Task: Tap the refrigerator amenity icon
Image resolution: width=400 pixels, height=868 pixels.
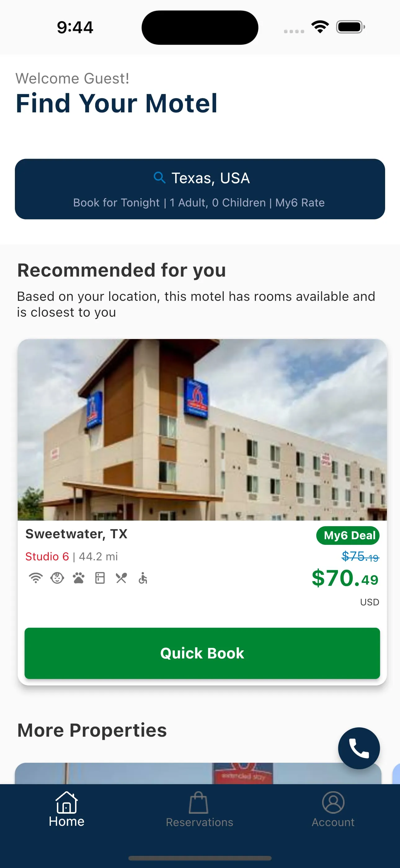Action: pos(100,578)
